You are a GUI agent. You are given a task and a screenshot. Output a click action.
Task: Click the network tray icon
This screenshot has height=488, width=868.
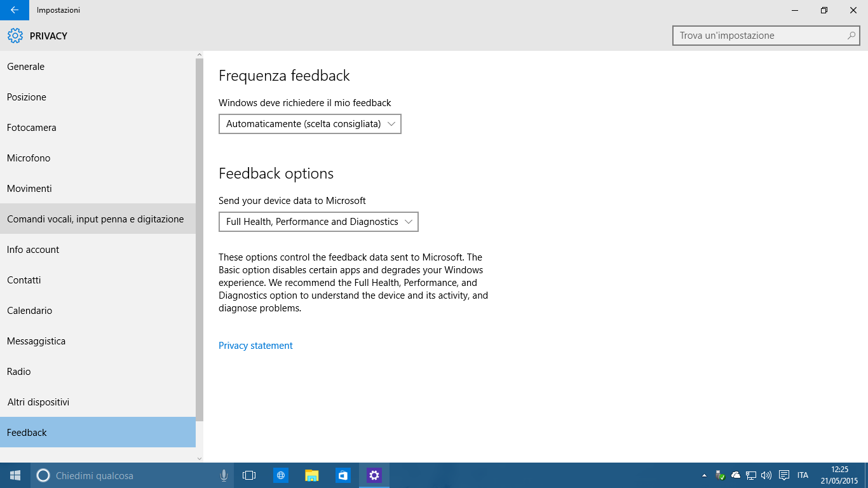click(751, 475)
